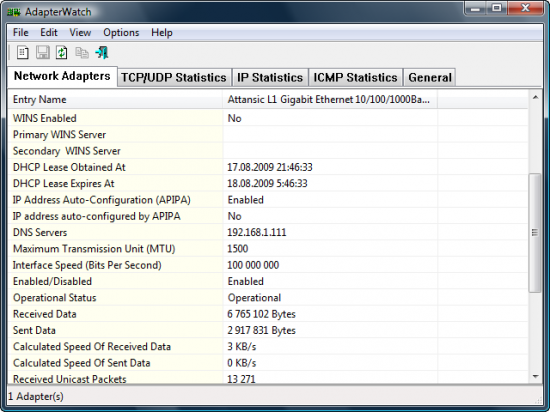The height and width of the screenshot is (412, 550).
Task: Switch to the IP Statistics tab
Action: 270,77
